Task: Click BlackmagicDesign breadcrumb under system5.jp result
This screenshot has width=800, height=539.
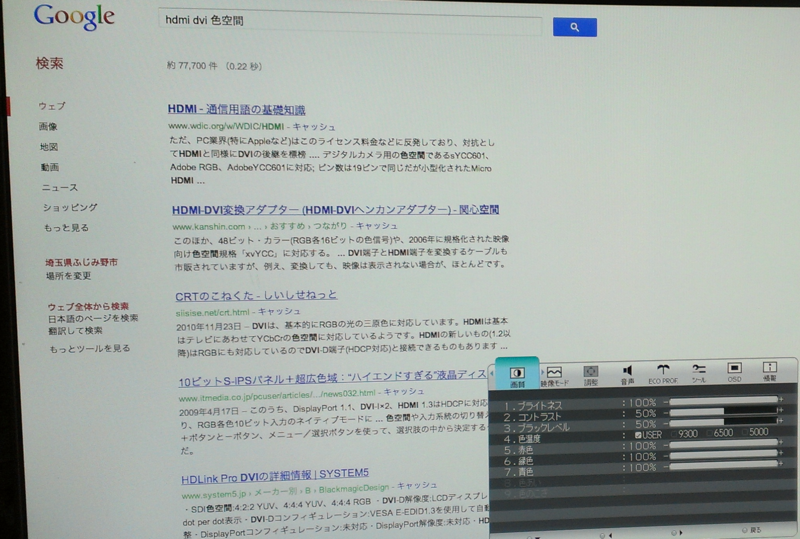Action: click(354, 489)
